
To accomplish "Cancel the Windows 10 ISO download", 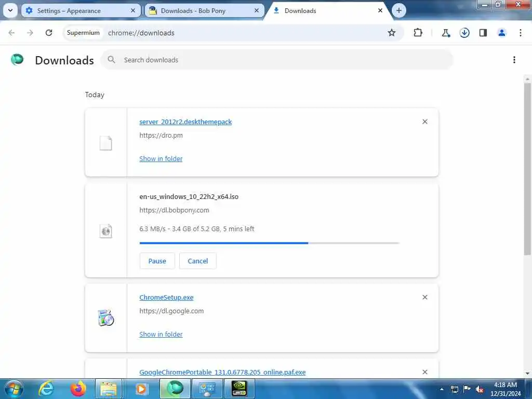I will 198,261.
